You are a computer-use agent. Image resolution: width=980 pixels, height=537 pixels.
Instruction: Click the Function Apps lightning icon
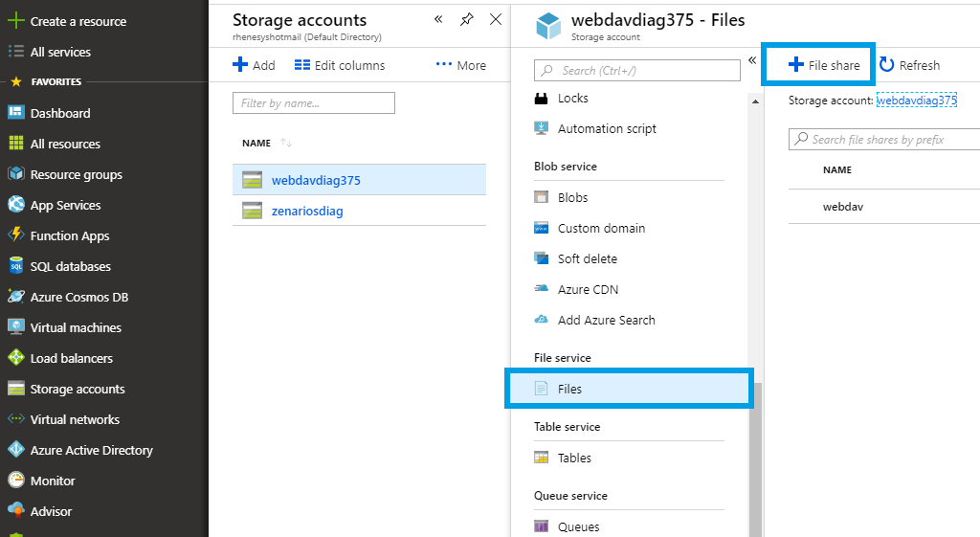(15, 235)
